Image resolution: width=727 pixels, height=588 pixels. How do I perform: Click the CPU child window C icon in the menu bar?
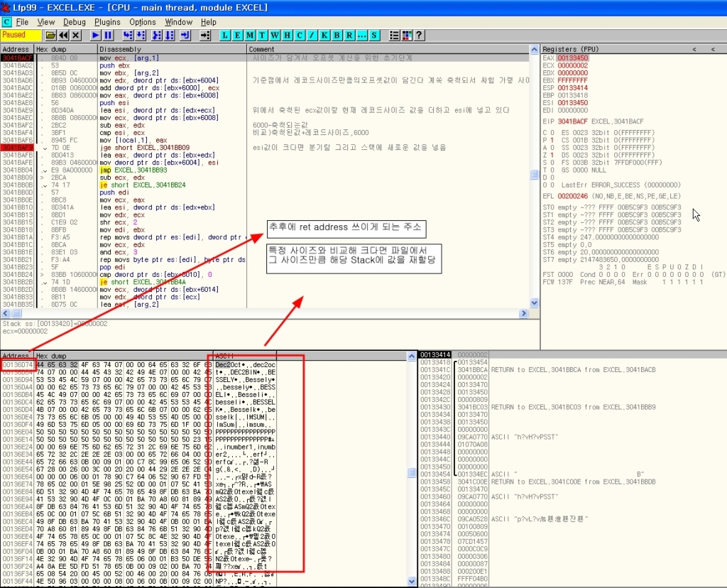point(6,22)
